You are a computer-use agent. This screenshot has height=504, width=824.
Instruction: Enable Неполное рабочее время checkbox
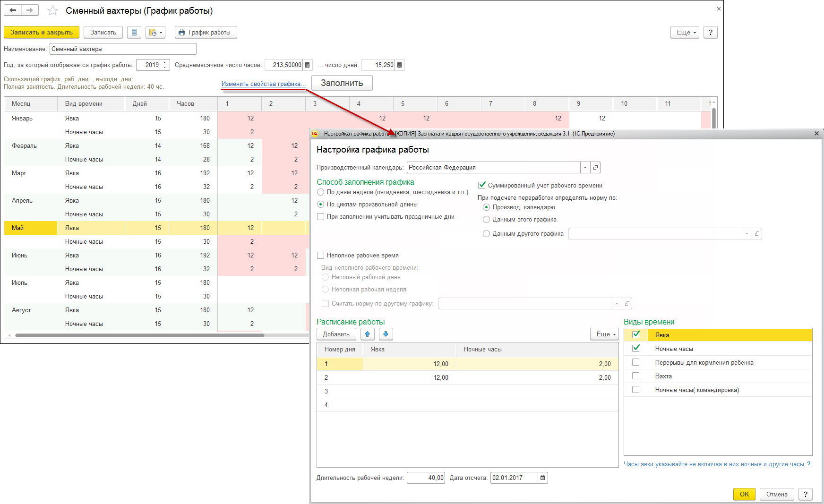pos(321,256)
